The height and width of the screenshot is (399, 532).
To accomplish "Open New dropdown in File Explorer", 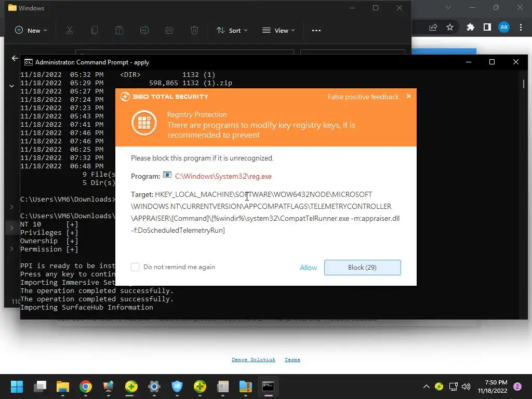I will click(31, 30).
